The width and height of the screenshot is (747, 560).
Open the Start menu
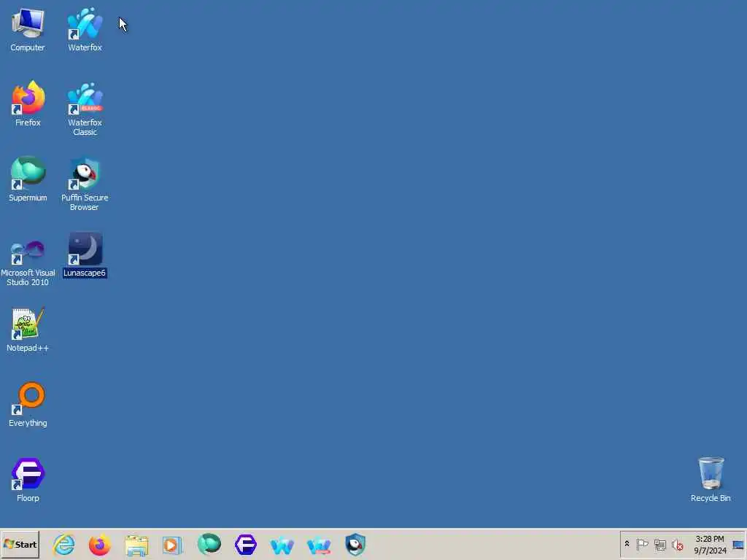(20, 544)
